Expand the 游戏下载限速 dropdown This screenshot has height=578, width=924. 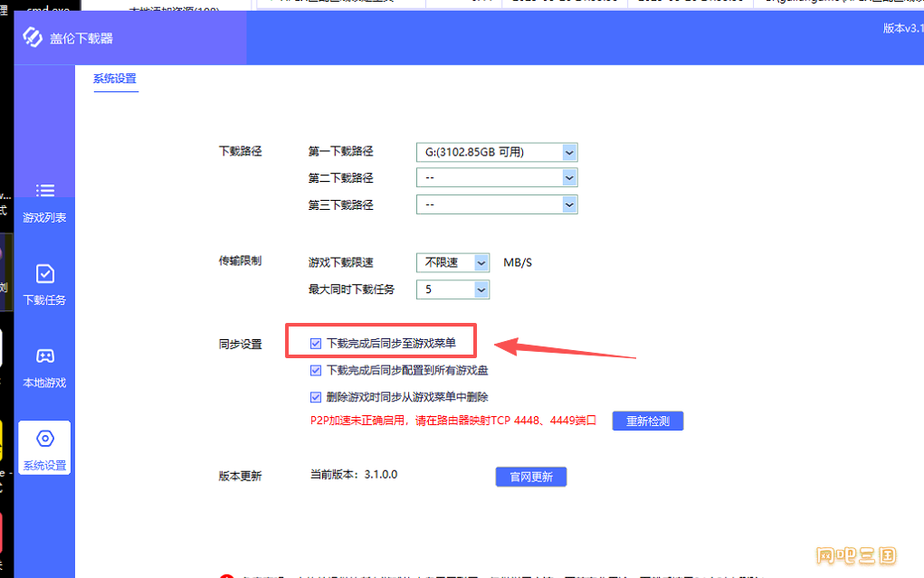(481, 263)
